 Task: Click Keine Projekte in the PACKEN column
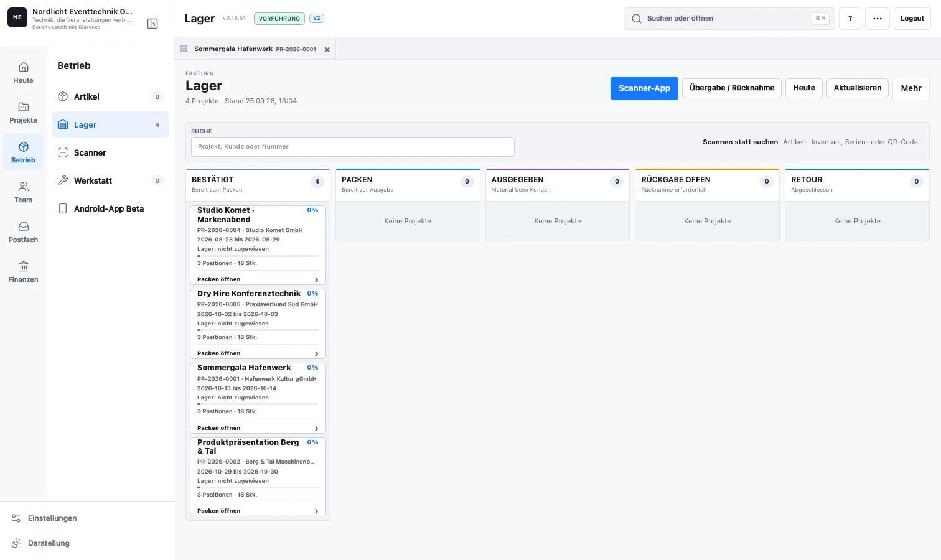[408, 221]
